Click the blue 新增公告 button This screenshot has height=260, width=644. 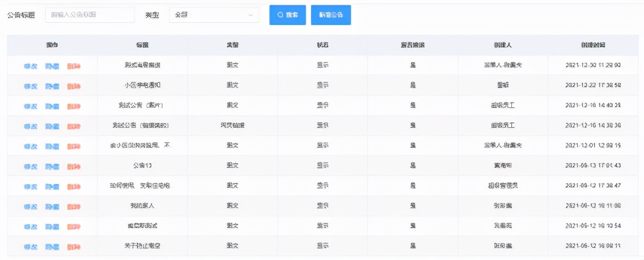(x=331, y=15)
